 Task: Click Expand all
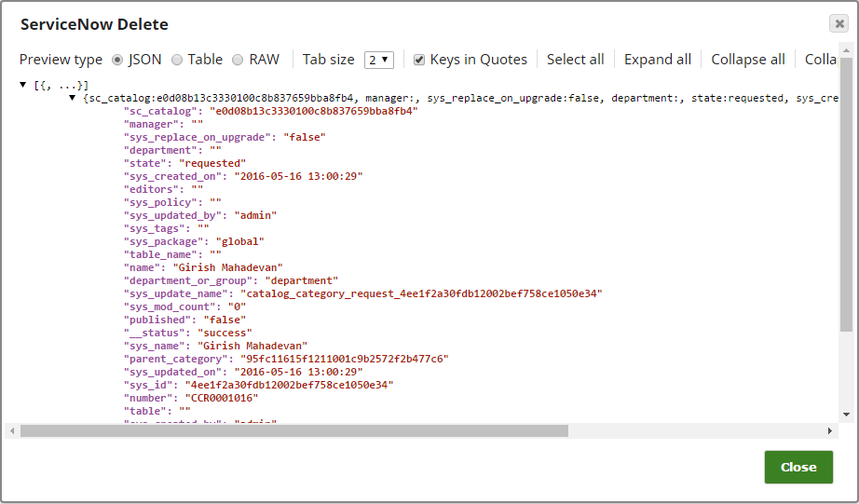pyautogui.click(x=658, y=60)
